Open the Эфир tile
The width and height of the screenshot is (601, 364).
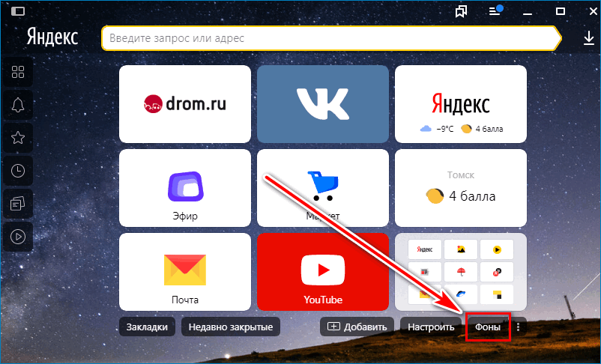[x=185, y=188]
